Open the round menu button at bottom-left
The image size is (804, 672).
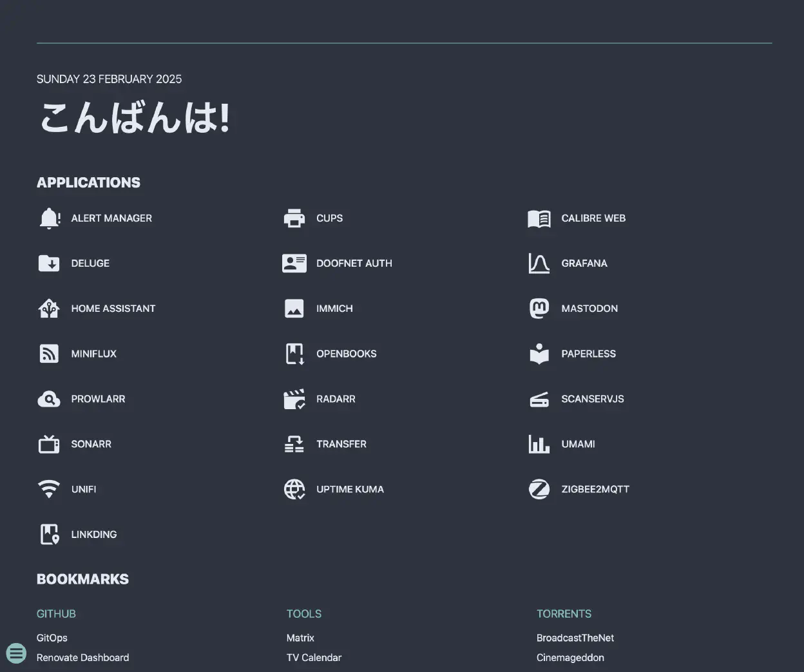point(16,653)
